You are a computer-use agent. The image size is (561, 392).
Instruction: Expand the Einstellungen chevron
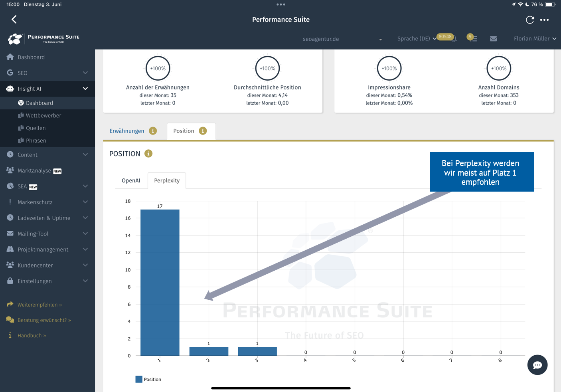tap(85, 281)
